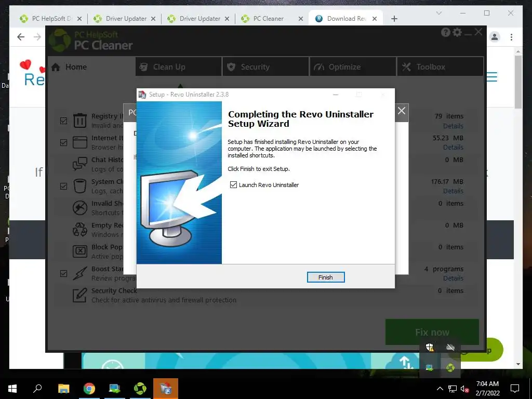Click the Chat History bubbles icon
The image size is (532, 399).
tap(79, 164)
